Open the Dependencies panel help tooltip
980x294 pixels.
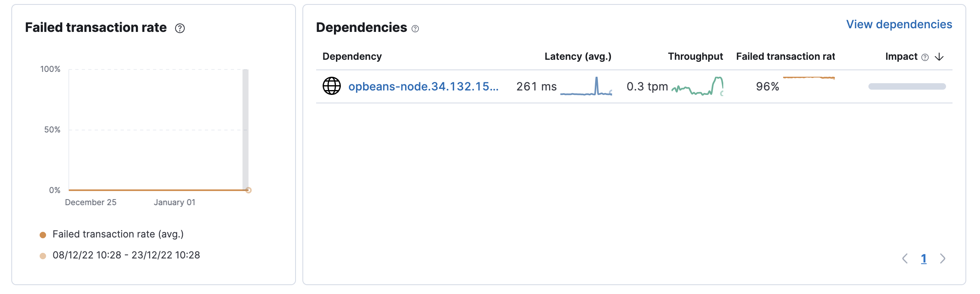414,29
